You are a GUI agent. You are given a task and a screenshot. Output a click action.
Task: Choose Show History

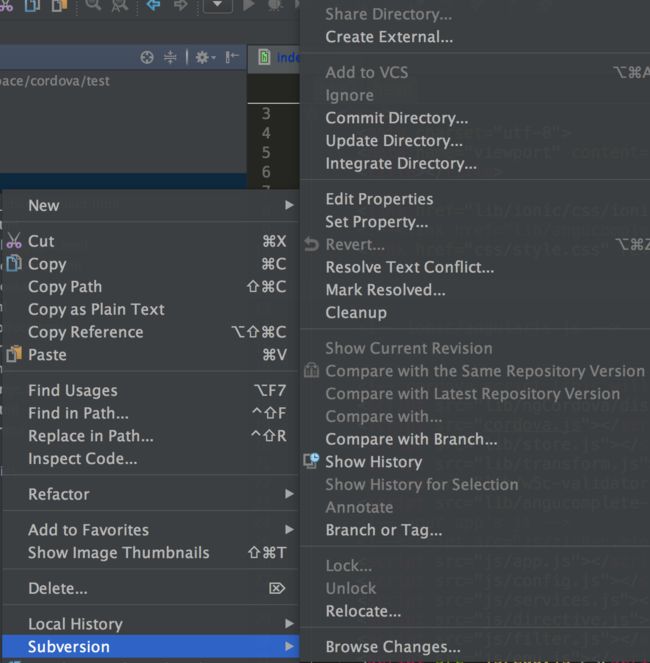(475, 462)
